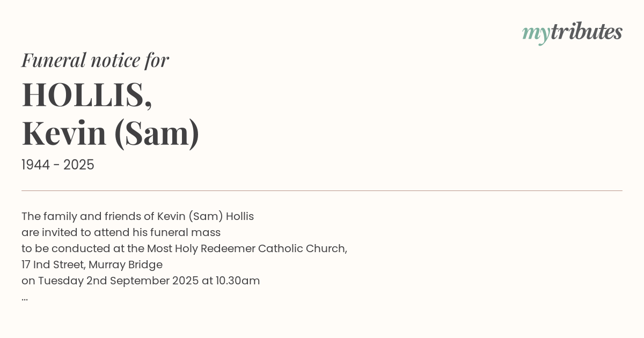The image size is (644, 338).
Task: Click the dash between 1944 and 2025
Action: 57,165
